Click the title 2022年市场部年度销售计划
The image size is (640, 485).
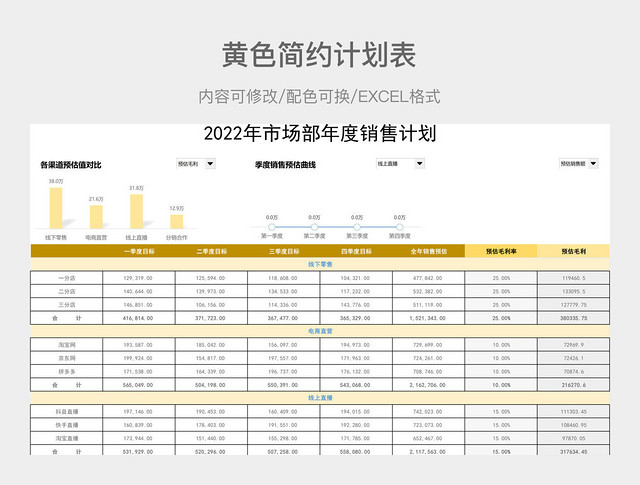[x=320, y=133]
